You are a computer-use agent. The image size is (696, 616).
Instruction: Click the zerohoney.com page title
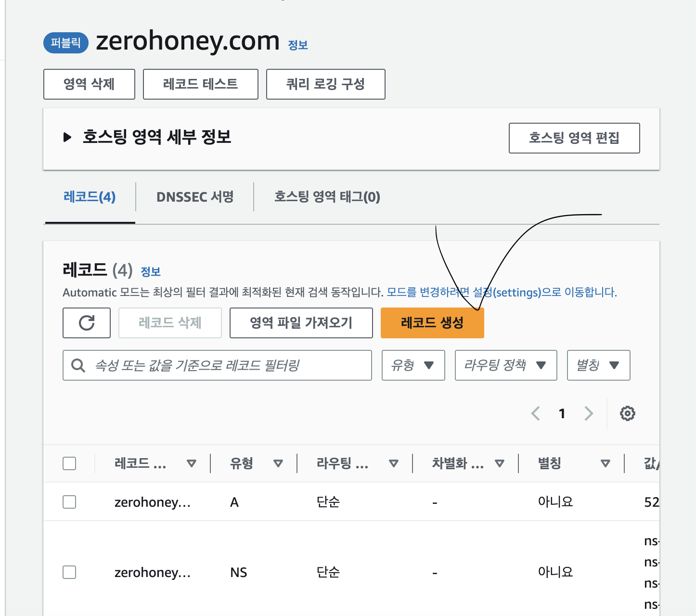[188, 41]
